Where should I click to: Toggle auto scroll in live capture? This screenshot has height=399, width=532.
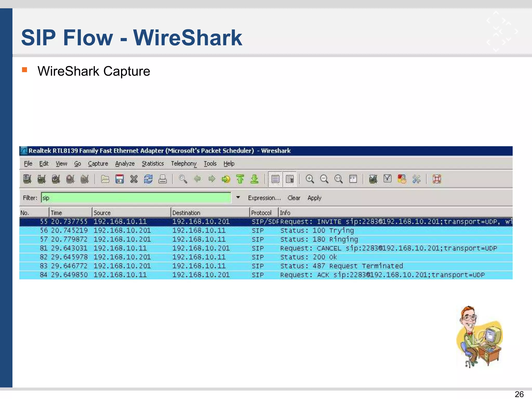click(290, 179)
